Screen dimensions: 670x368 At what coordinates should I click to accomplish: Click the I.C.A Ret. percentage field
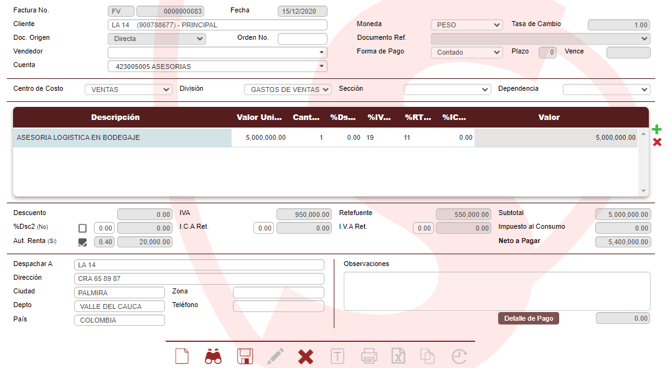tap(264, 228)
